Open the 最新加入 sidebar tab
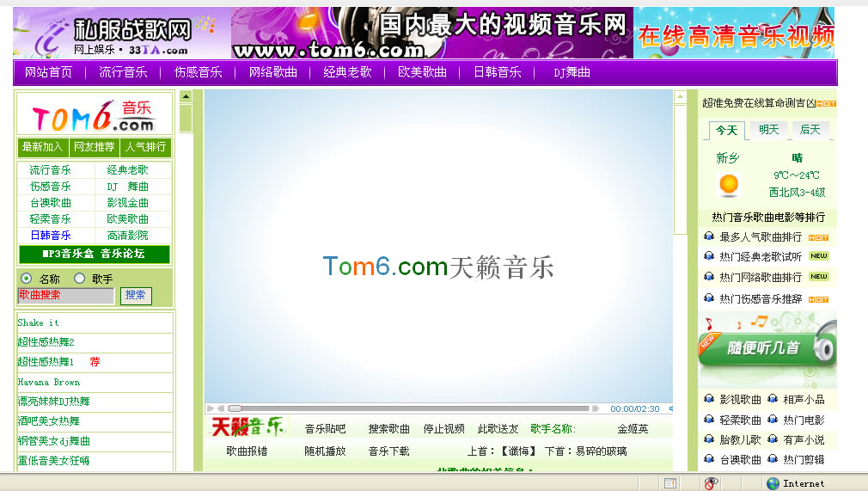Viewport: 868px width, 491px height. click(43, 147)
